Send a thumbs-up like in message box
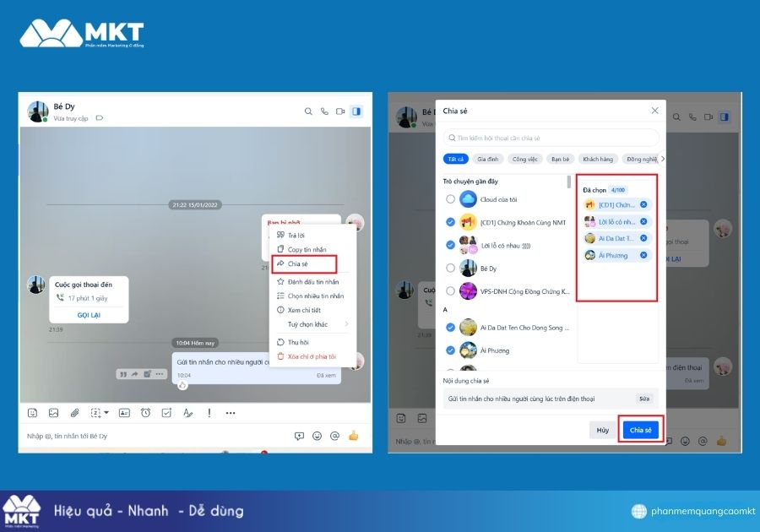760x532 pixels. [354, 436]
